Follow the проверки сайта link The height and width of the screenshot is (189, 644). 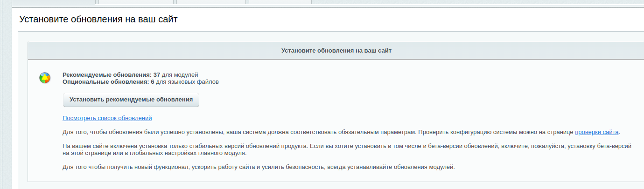(597, 132)
